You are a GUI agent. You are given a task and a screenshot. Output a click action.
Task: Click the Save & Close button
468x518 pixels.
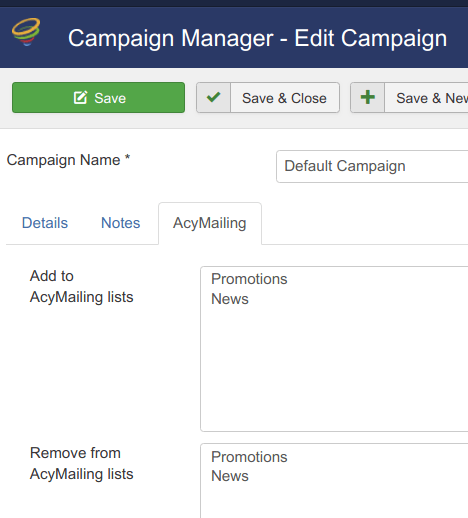tap(268, 98)
